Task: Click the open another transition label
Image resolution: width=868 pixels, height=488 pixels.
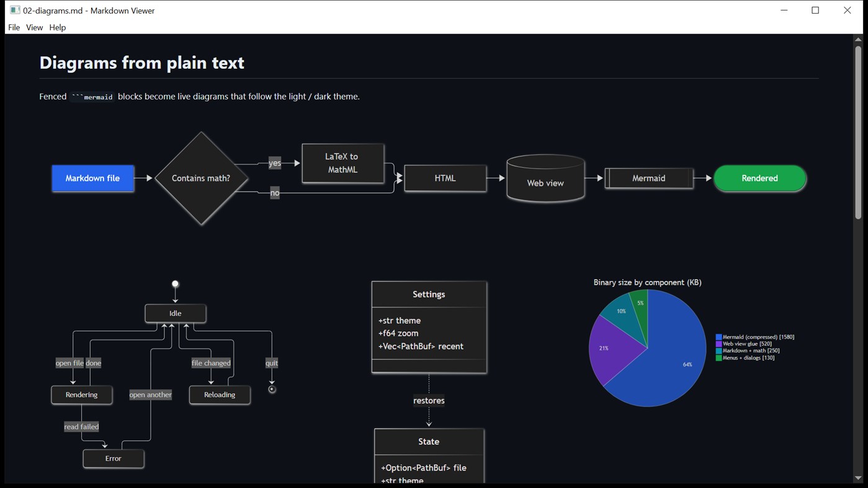Action: 151,394
